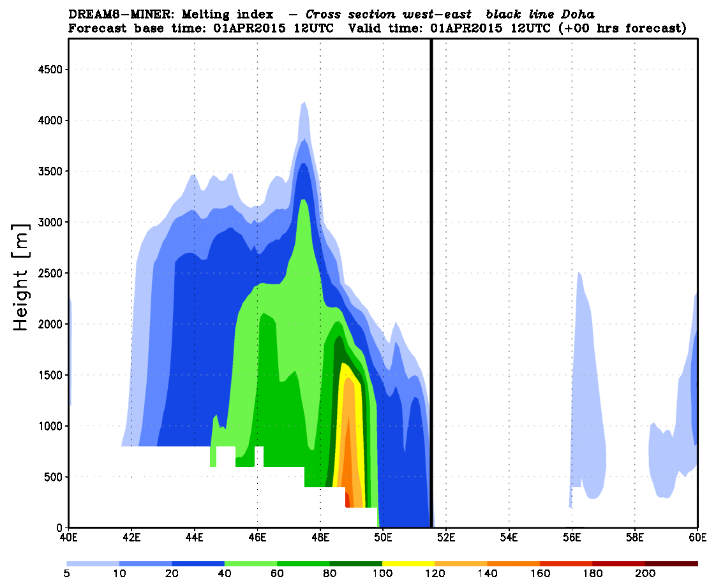Click the 50E longitude axis label
Image resolution: width=716 pixels, height=588 pixels.
383,538
